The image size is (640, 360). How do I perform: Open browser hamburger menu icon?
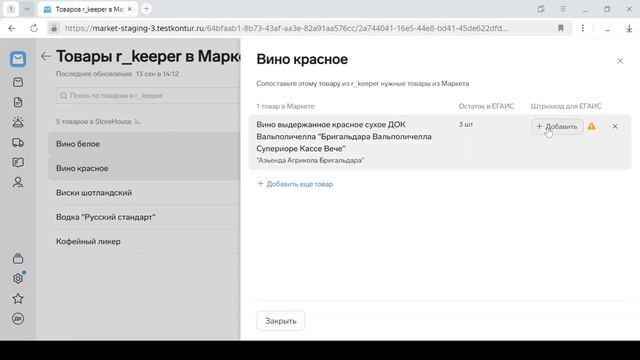pos(563,9)
